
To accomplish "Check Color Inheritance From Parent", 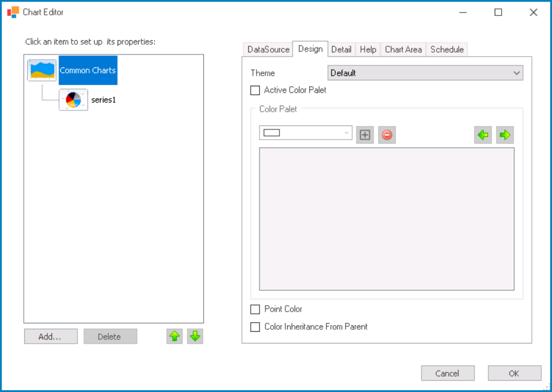I will click(x=255, y=327).
